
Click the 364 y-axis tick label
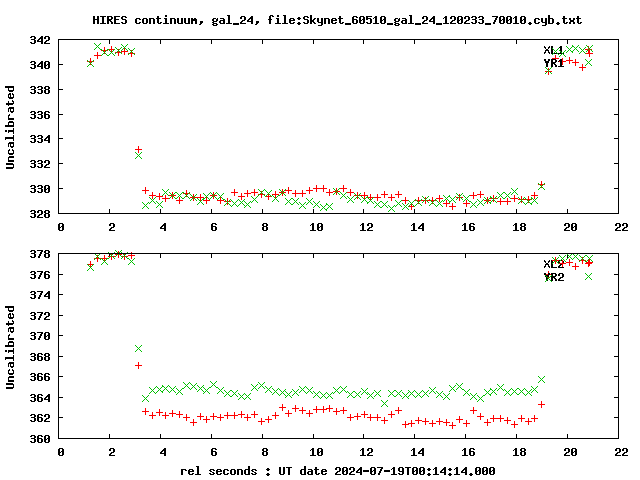tap(40, 398)
